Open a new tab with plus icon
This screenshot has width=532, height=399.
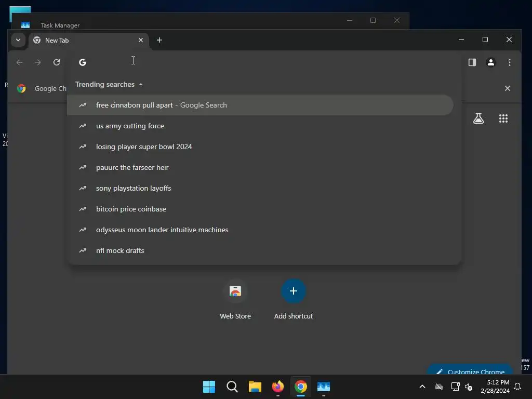[159, 40]
